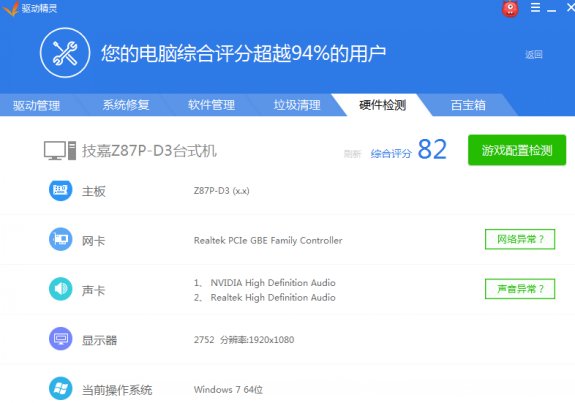Viewport: 575px width, 403px height.
Task: Open the 软件管理 tab
Action: click(x=211, y=105)
